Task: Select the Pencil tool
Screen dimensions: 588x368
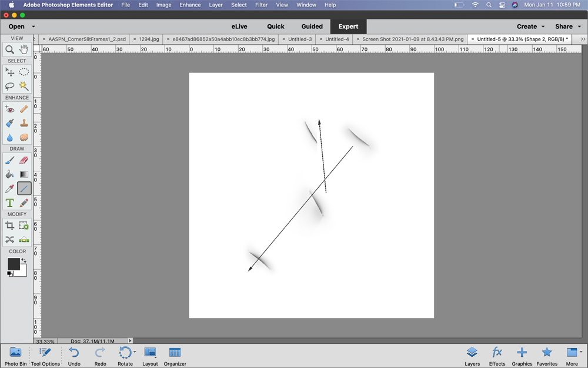Action: coord(24,203)
